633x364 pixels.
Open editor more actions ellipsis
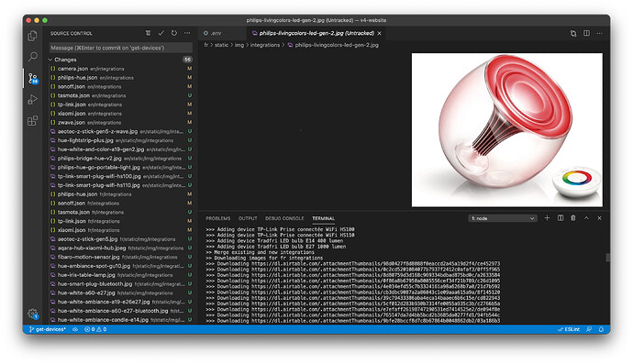599,33
